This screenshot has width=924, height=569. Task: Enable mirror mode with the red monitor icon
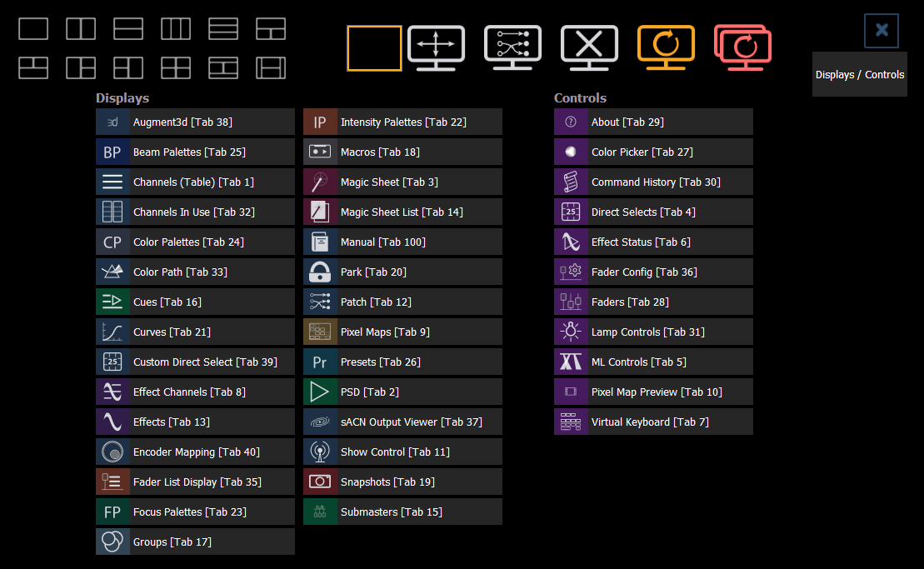pyautogui.click(x=742, y=47)
